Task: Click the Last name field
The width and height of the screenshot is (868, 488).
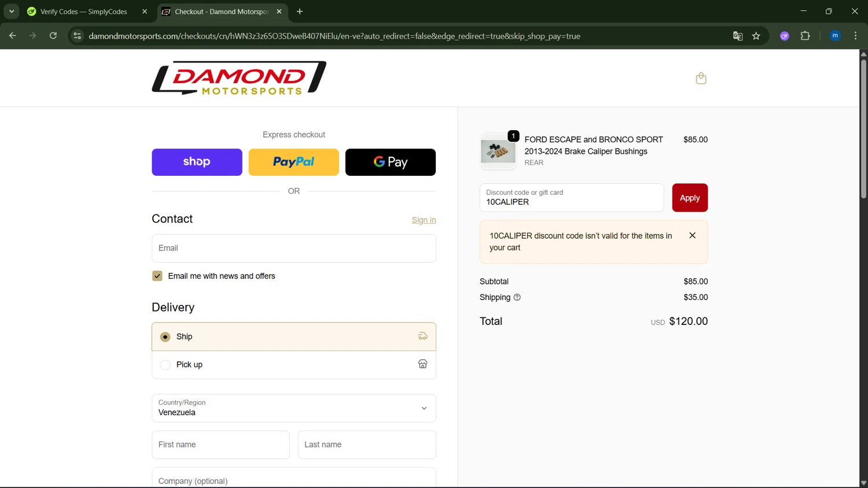Action: coord(367,445)
